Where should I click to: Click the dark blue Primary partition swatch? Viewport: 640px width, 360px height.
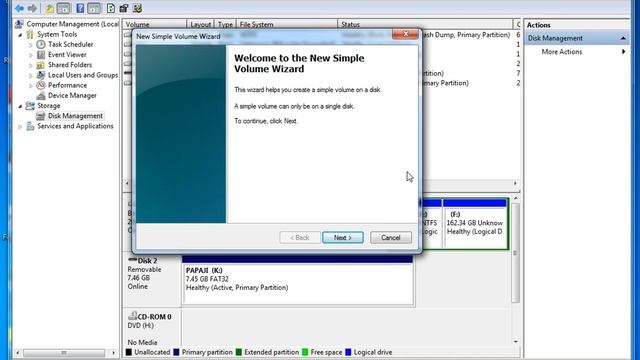[x=176, y=352]
